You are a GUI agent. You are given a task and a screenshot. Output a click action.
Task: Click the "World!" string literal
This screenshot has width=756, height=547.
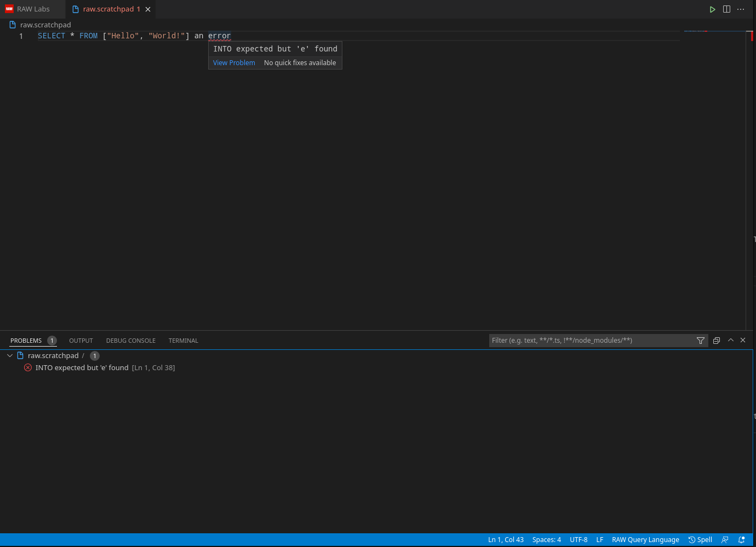(x=167, y=36)
